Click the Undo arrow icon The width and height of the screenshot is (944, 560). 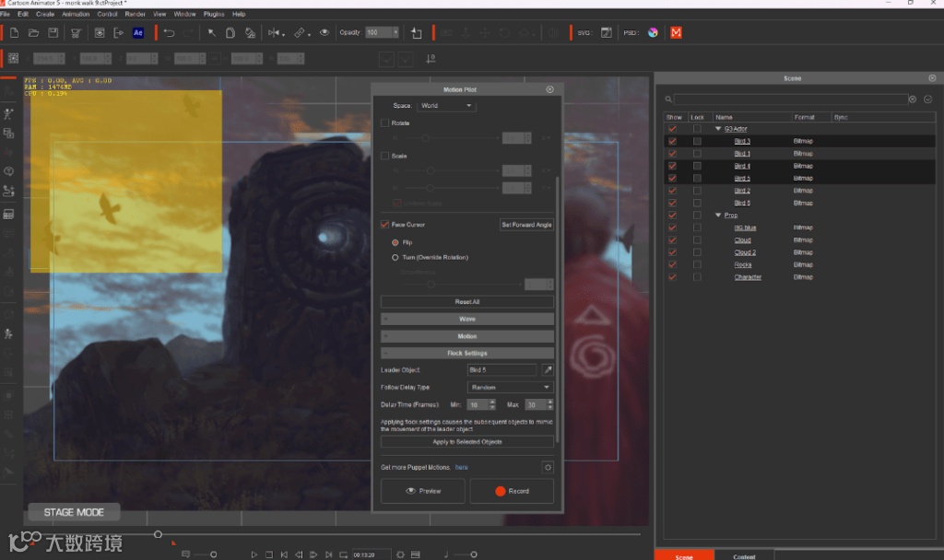169,33
